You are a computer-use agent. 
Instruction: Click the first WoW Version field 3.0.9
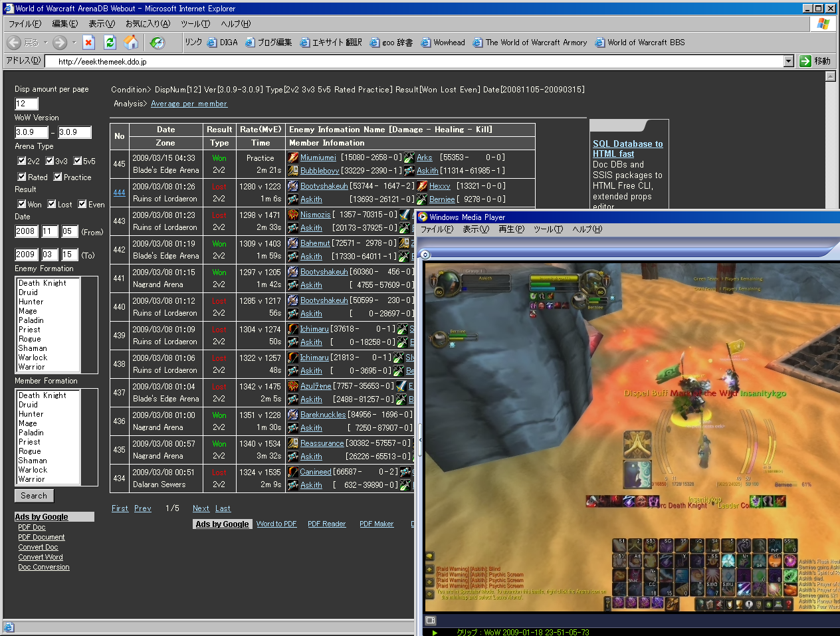31,132
